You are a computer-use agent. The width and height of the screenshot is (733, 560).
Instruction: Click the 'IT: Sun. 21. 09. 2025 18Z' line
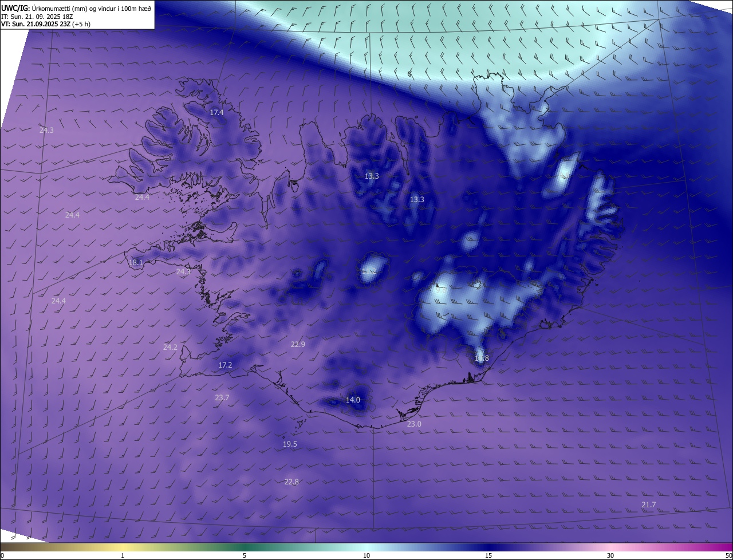coord(37,16)
